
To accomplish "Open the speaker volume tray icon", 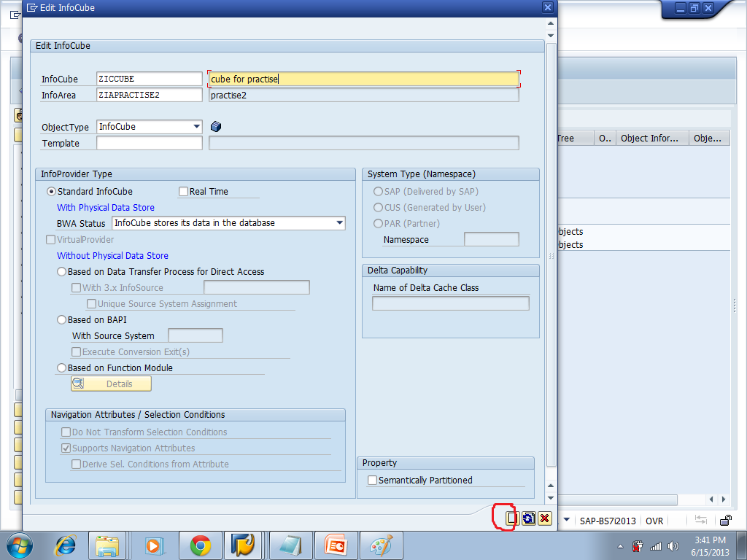I will (672, 545).
